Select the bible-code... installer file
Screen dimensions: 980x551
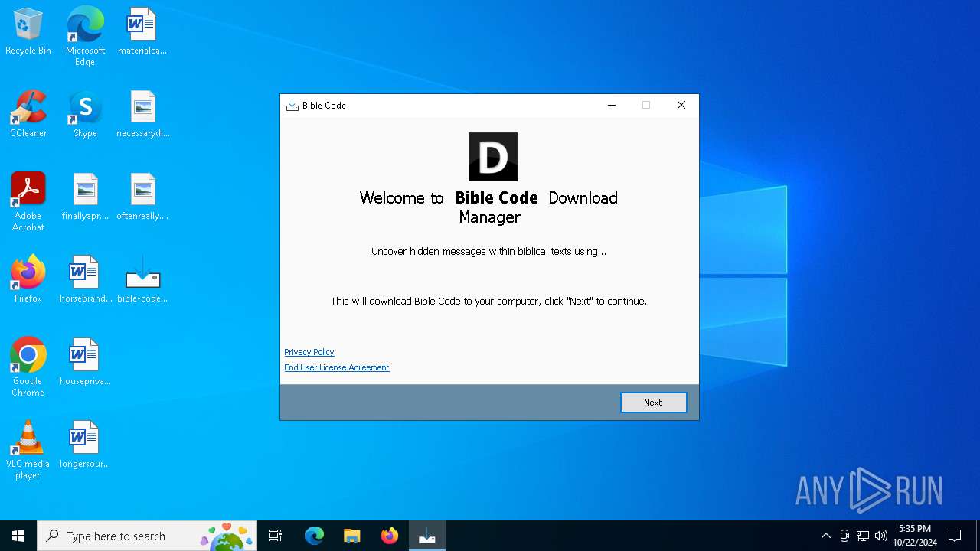(x=142, y=280)
